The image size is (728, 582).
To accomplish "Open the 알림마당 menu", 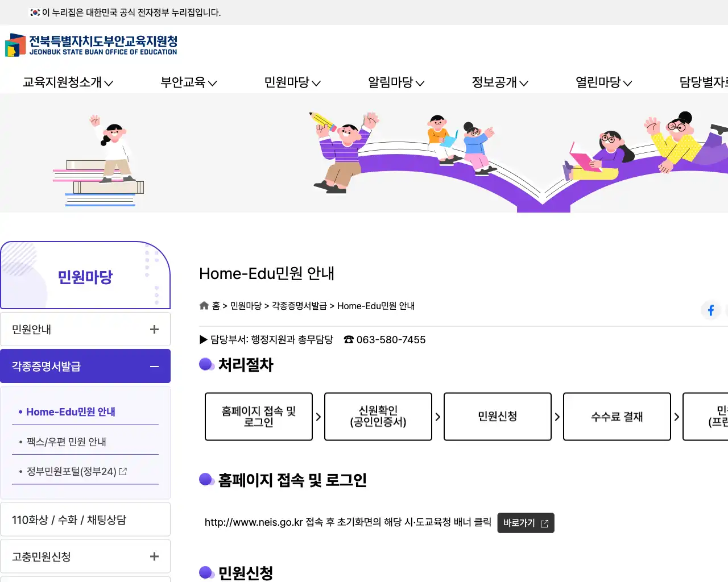I will point(396,82).
